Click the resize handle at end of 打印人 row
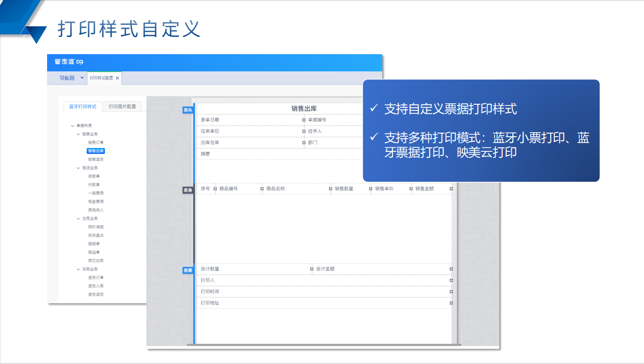The height and width of the screenshot is (364, 644). click(451, 280)
